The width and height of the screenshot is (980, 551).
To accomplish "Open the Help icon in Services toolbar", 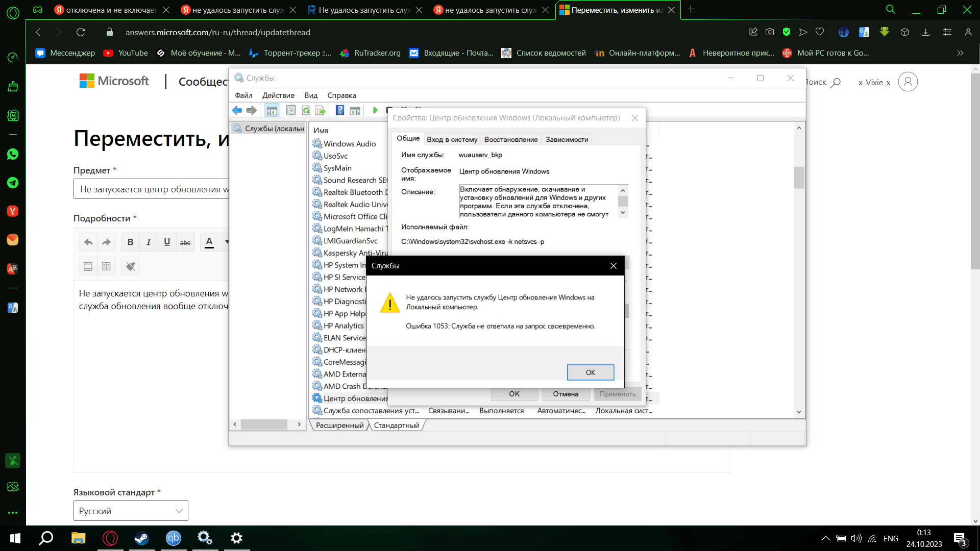I will pos(340,110).
